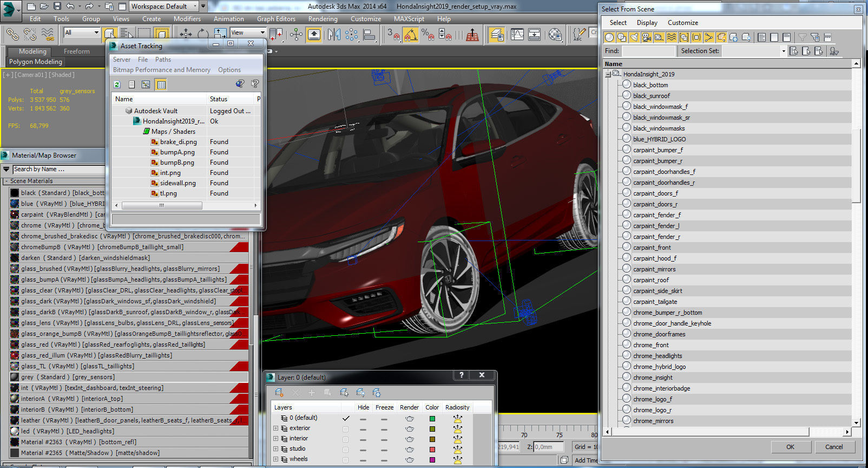This screenshot has height=468, width=868.
Task: Toggle Hide for 0 (default) layer
Action: (363, 419)
